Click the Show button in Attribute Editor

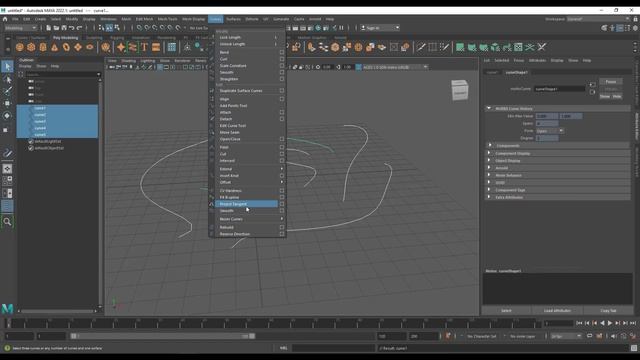click(x=605, y=96)
